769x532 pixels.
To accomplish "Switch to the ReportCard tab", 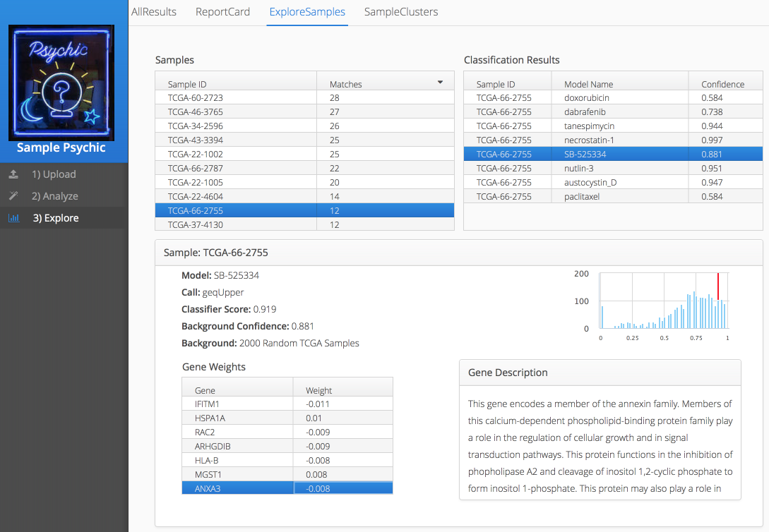I will coord(222,12).
